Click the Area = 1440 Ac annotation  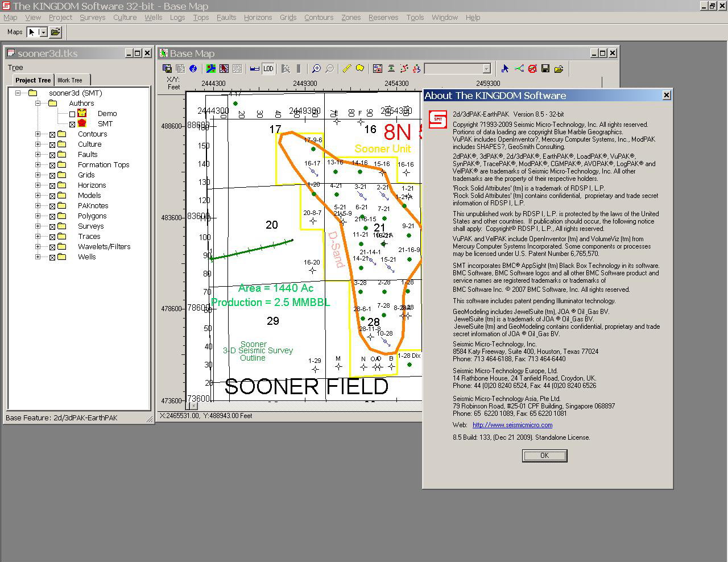click(276, 288)
